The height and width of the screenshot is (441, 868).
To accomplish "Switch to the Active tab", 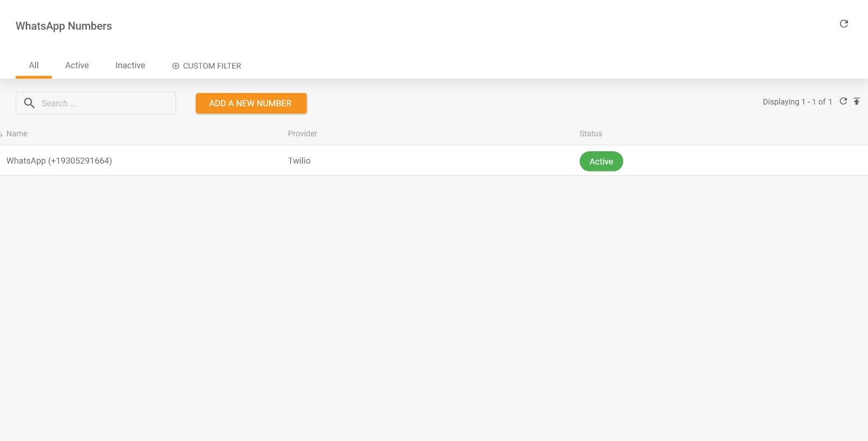I will click(x=77, y=66).
